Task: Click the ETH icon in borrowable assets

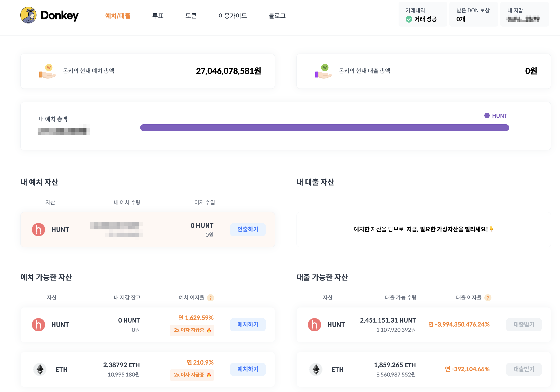Action: coord(316,369)
